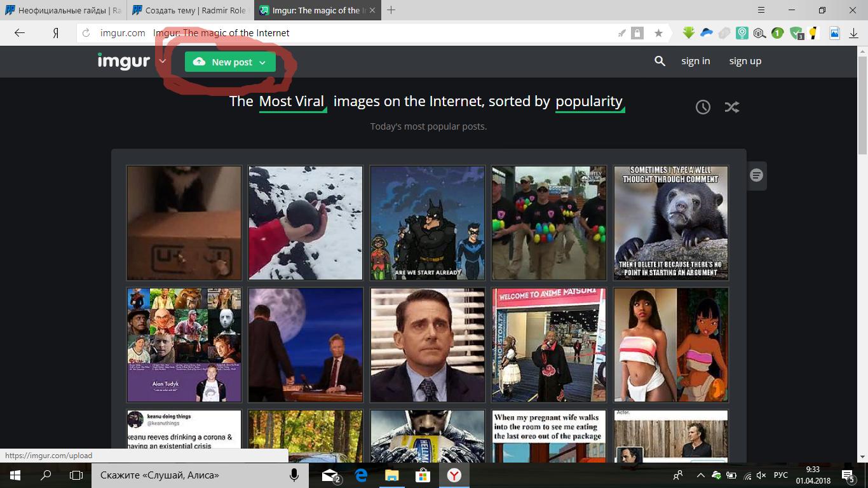Open the Action Center notifications icon

tap(848, 475)
